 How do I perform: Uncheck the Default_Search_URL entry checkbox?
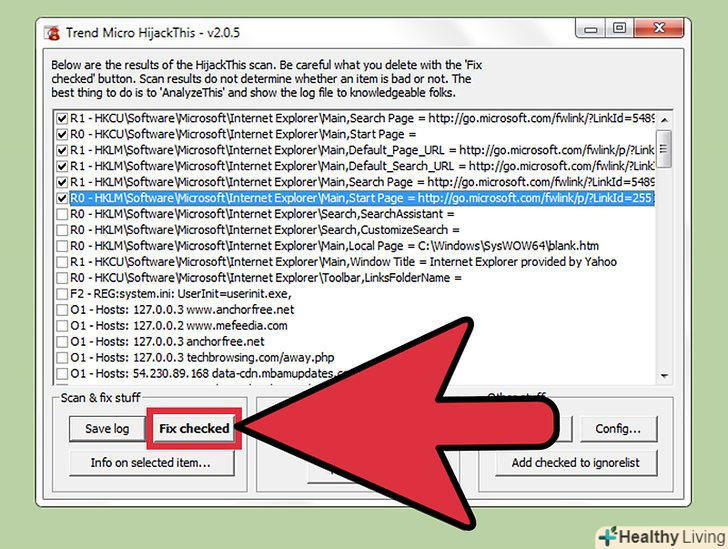(x=62, y=166)
